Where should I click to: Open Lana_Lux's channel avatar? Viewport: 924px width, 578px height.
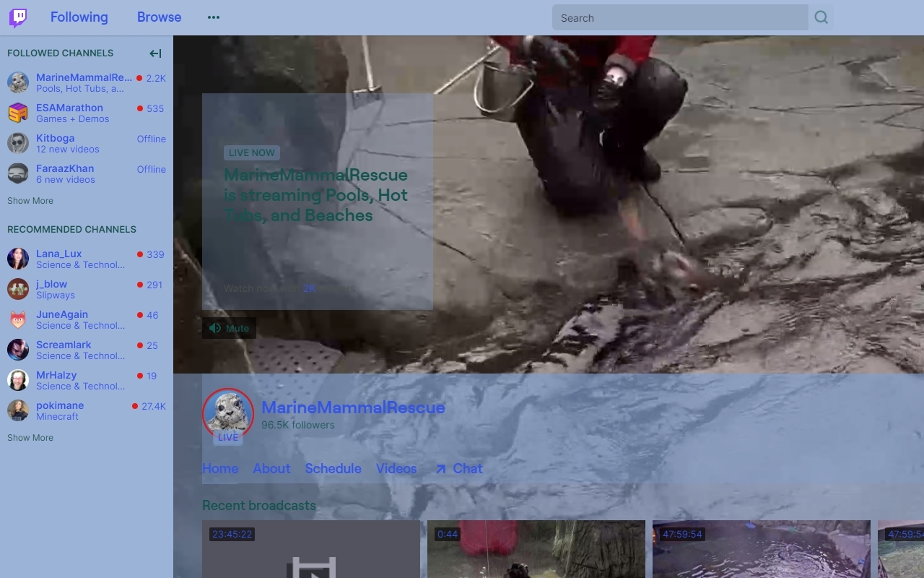(x=18, y=259)
